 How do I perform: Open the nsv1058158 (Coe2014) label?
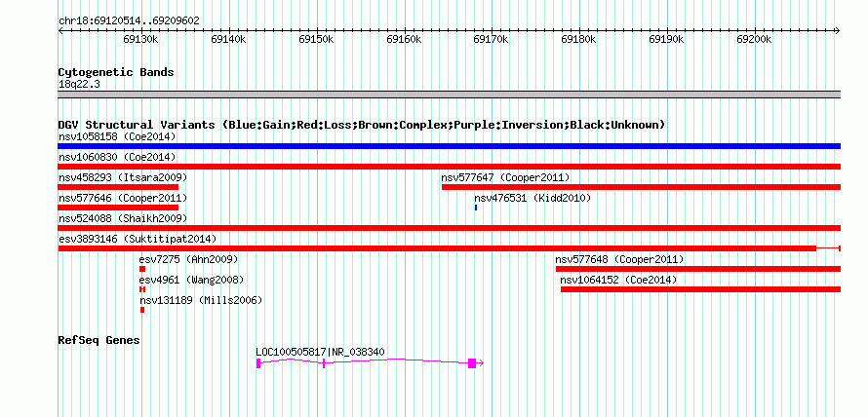tap(117, 136)
